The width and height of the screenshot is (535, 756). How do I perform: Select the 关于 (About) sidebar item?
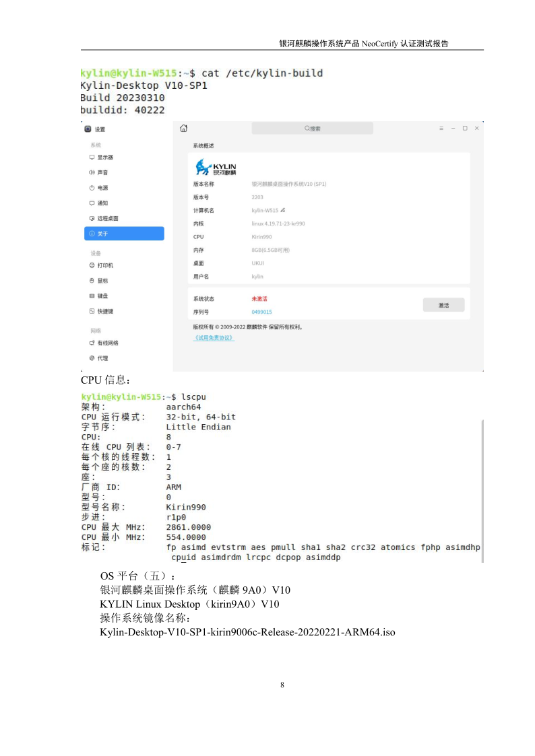[x=124, y=234]
